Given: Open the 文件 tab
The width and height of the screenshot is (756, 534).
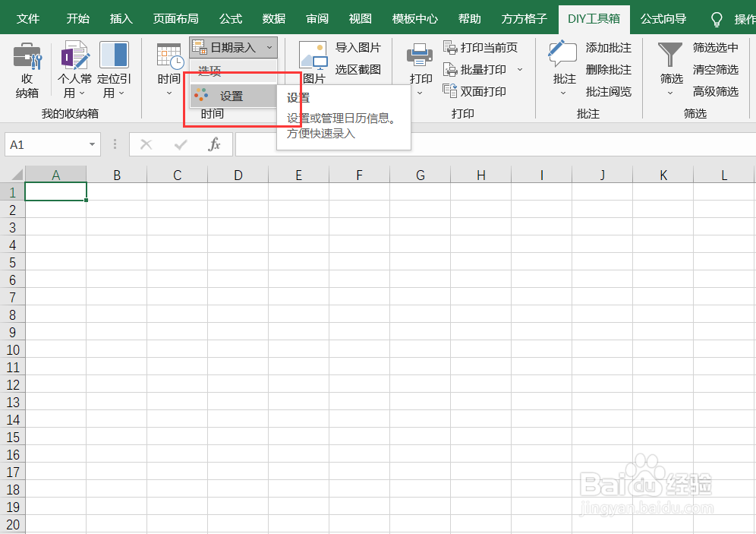Looking at the screenshot, I should (28, 19).
